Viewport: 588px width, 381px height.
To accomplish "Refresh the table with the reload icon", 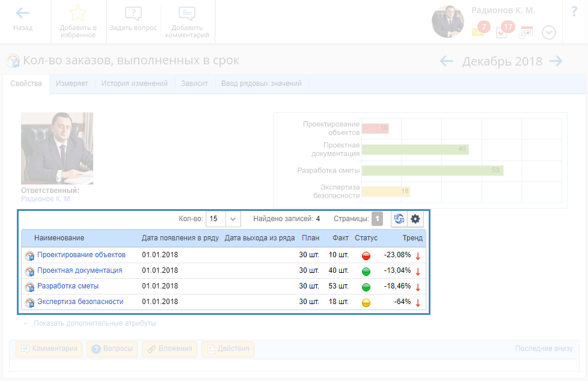I will (399, 219).
